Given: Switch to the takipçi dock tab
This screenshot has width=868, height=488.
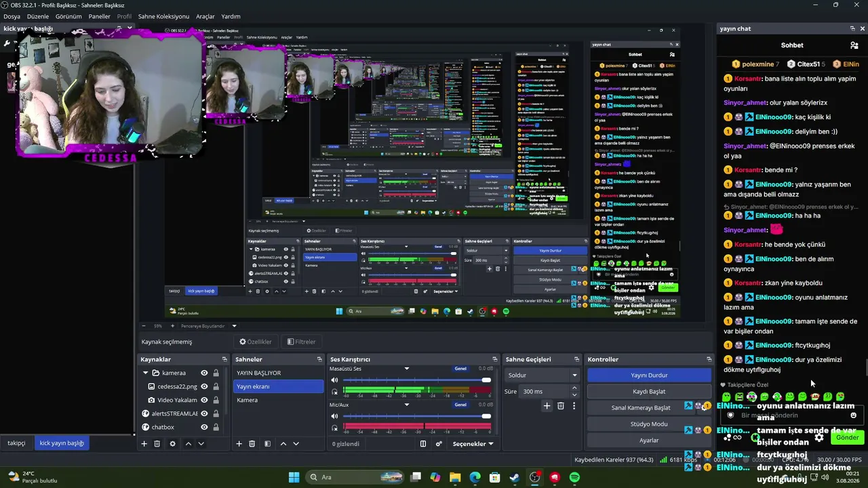Looking at the screenshot, I should 16,443.
